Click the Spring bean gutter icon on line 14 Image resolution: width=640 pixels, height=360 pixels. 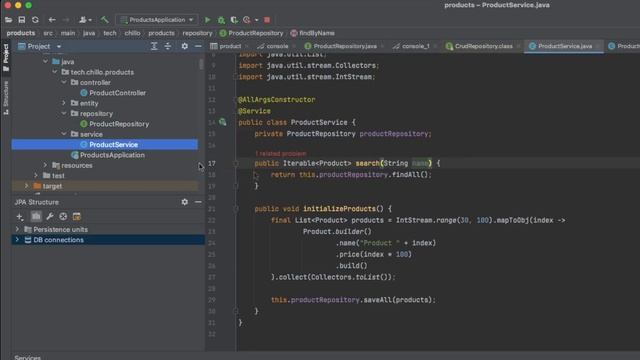point(222,122)
